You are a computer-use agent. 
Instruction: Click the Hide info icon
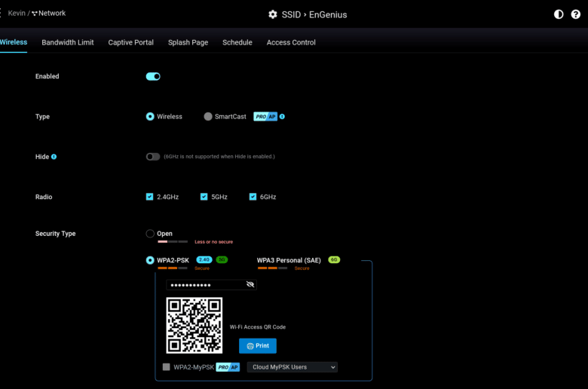click(x=54, y=157)
